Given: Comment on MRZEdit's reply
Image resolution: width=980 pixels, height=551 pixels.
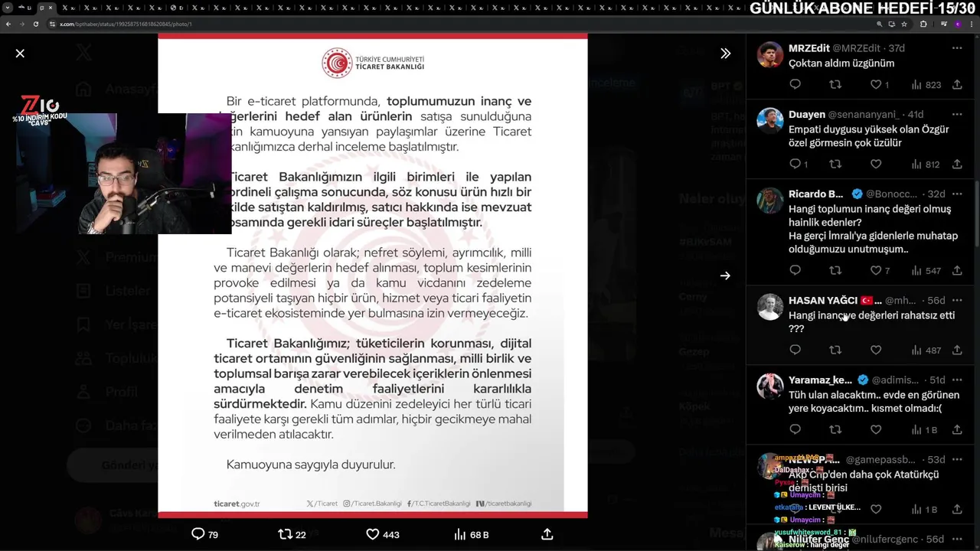Looking at the screenshot, I should [x=795, y=85].
